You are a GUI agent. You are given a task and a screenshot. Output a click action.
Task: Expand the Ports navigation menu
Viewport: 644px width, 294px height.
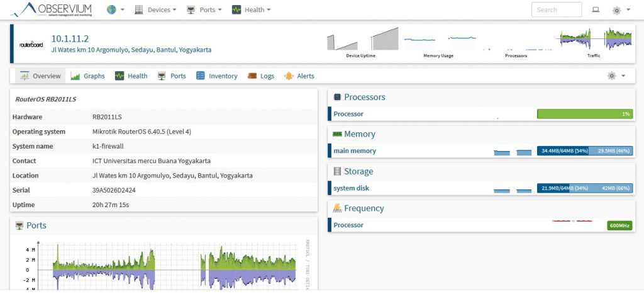coord(204,10)
